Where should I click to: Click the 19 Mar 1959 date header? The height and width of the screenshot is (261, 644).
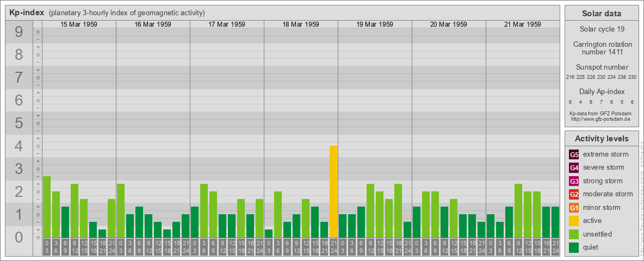(x=375, y=24)
